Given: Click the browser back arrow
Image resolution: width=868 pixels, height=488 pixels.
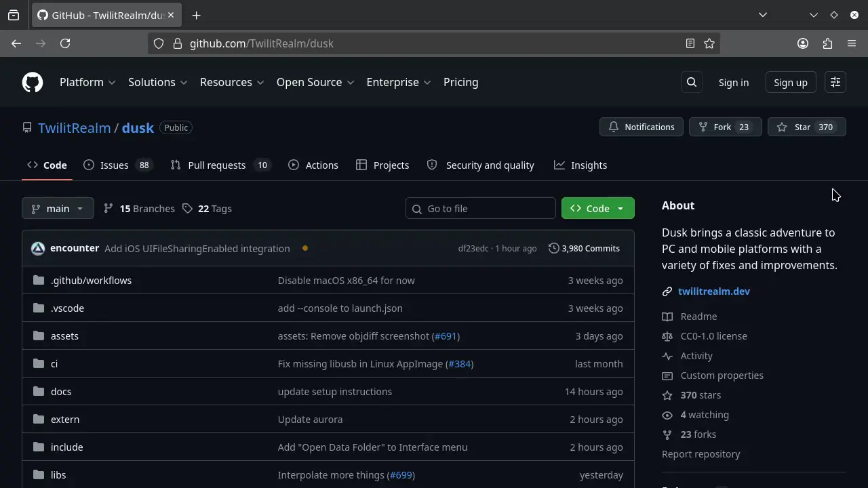Looking at the screenshot, I should pos(16,43).
